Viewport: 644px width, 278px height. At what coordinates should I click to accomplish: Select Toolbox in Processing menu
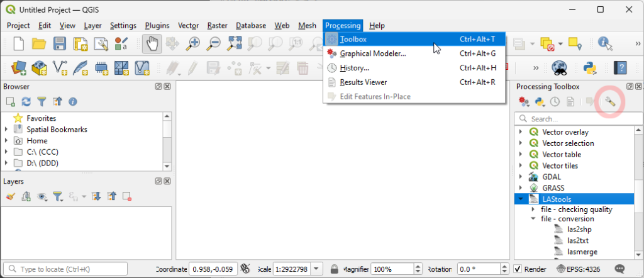(x=414, y=40)
